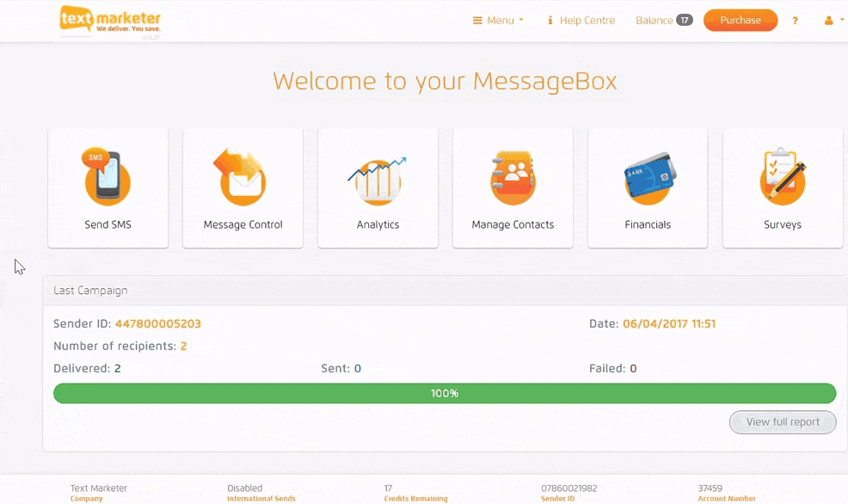Click the Text Marketer logo

click(110, 20)
